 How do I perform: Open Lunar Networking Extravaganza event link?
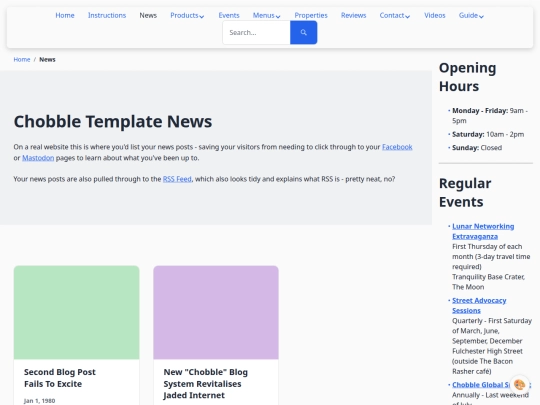pos(483,231)
